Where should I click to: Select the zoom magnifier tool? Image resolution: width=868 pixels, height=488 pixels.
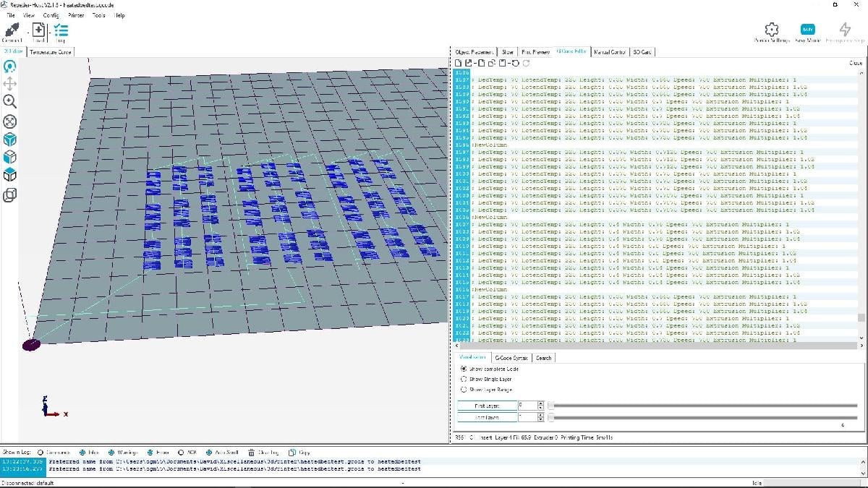coord(10,102)
